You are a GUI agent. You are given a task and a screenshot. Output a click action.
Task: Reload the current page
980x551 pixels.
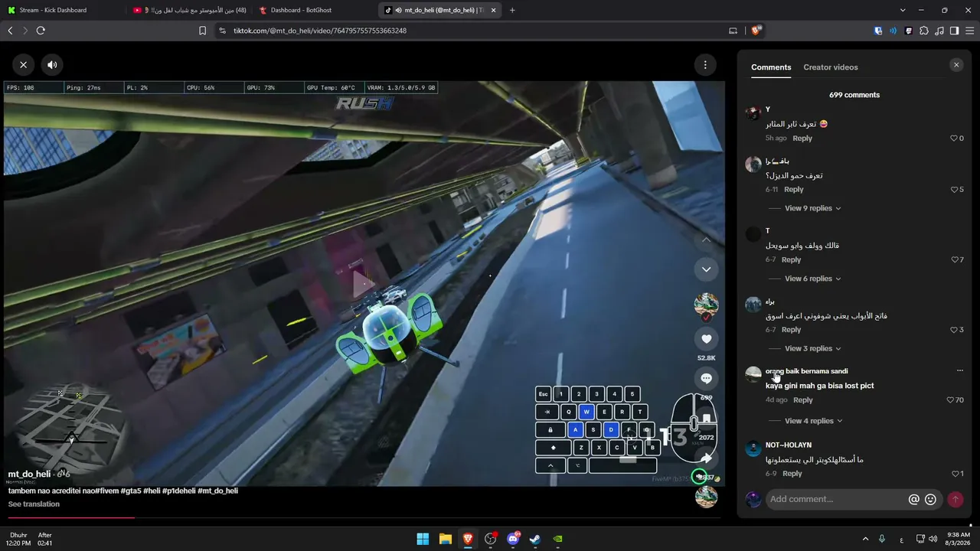(x=41, y=31)
